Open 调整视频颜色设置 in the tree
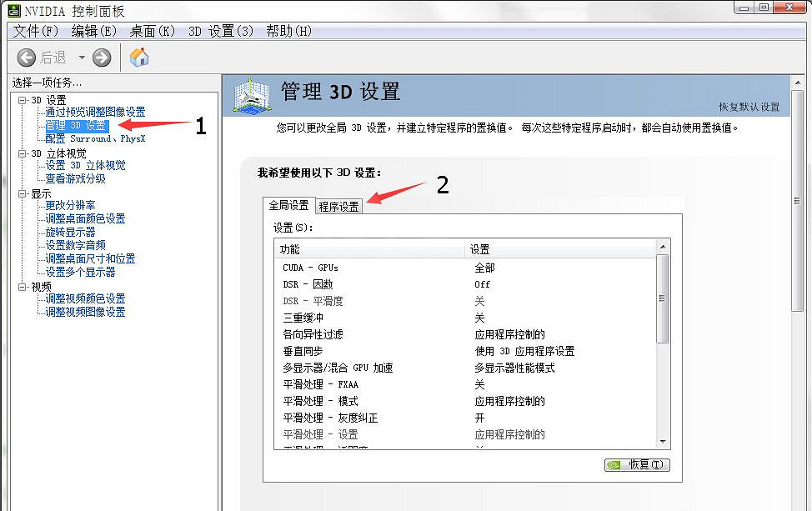 pyautogui.click(x=85, y=298)
